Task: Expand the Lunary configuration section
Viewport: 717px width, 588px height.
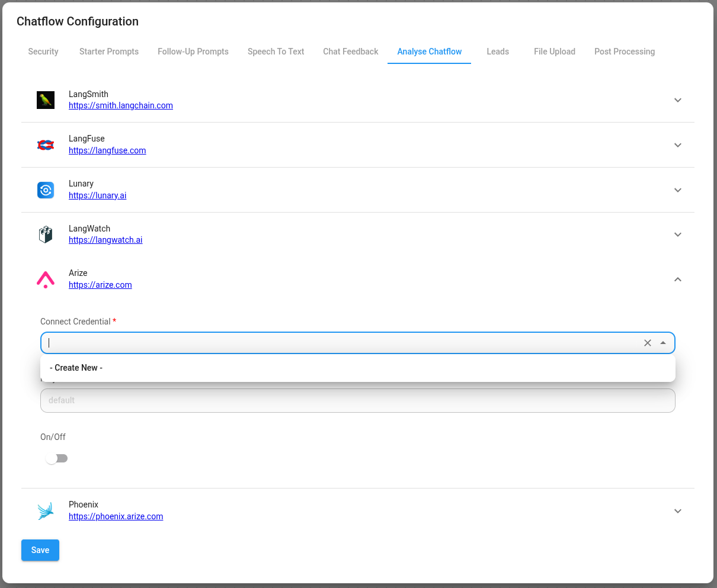Action: coord(677,190)
